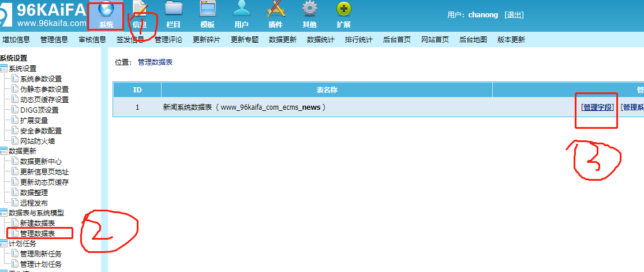The width and height of the screenshot is (644, 272).
Task: Go to 网站首页
Action: click(435, 40)
